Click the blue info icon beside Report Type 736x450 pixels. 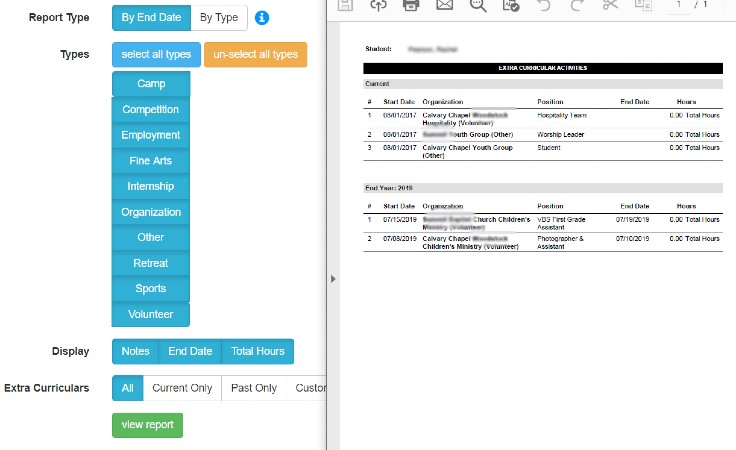262,18
